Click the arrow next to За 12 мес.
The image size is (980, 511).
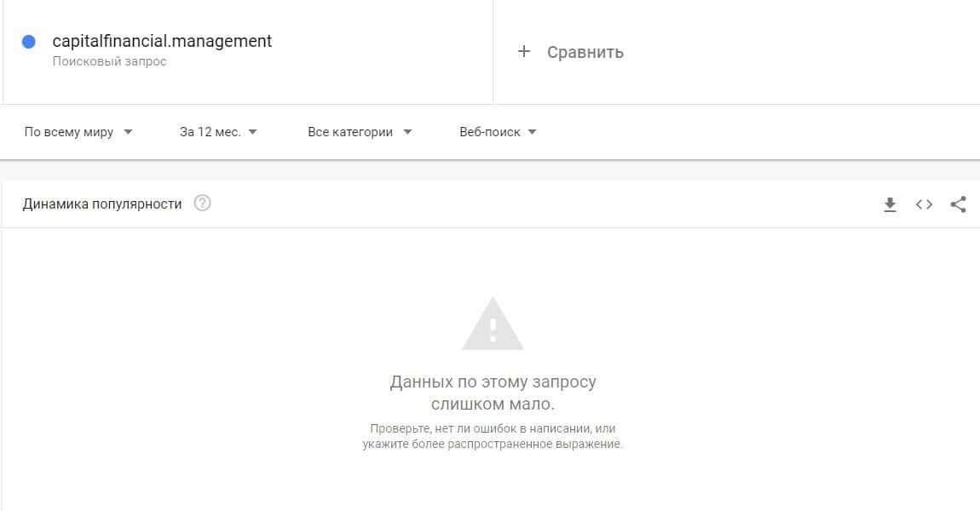click(252, 132)
